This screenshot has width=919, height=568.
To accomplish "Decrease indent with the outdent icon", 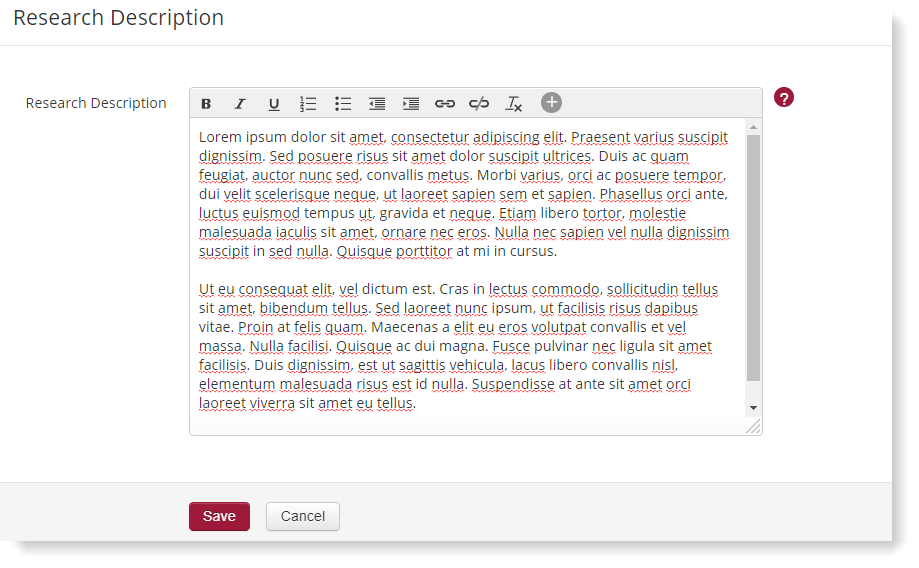I will (x=377, y=104).
